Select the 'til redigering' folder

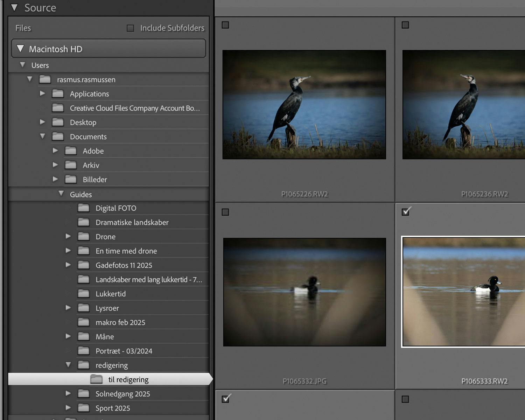click(x=128, y=379)
